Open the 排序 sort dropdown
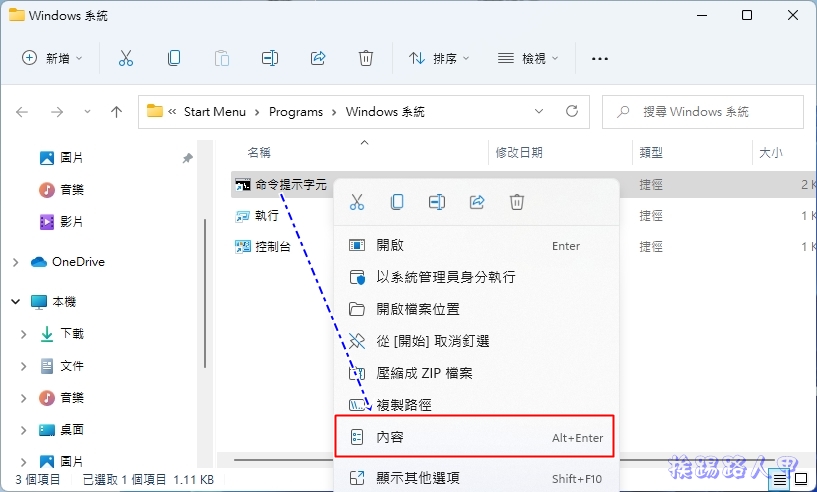This screenshot has width=817, height=492. (x=439, y=58)
